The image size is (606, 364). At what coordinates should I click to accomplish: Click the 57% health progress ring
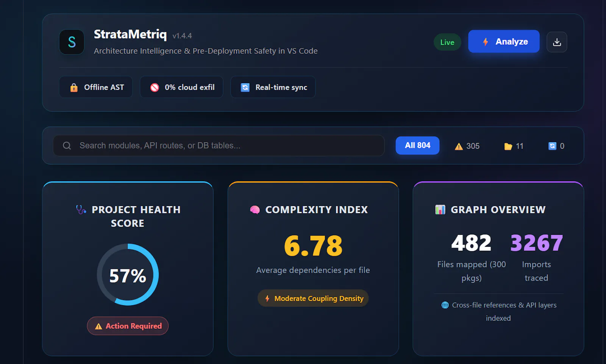click(x=128, y=275)
